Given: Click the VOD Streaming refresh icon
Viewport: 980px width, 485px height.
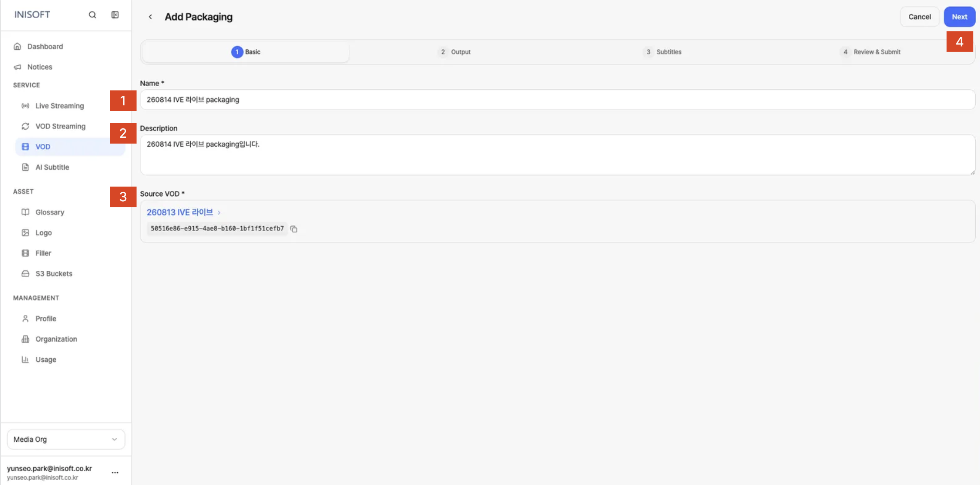Looking at the screenshot, I should click(25, 126).
